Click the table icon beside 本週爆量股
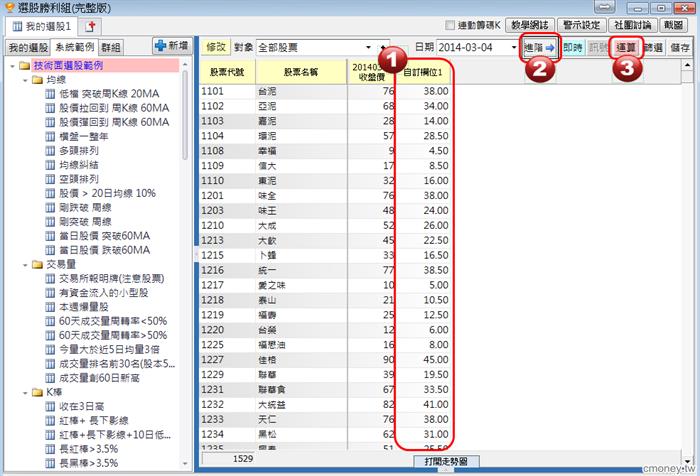The image size is (700, 476). [50, 307]
